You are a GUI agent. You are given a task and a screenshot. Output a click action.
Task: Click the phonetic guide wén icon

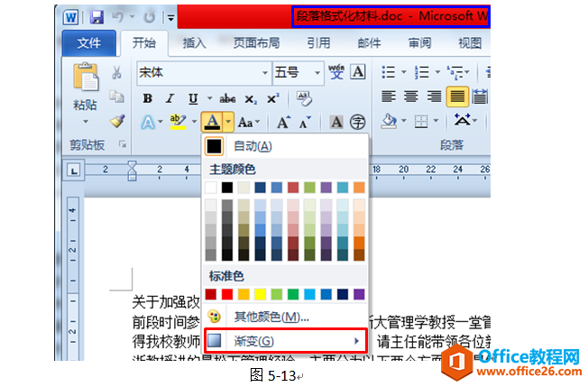point(336,71)
